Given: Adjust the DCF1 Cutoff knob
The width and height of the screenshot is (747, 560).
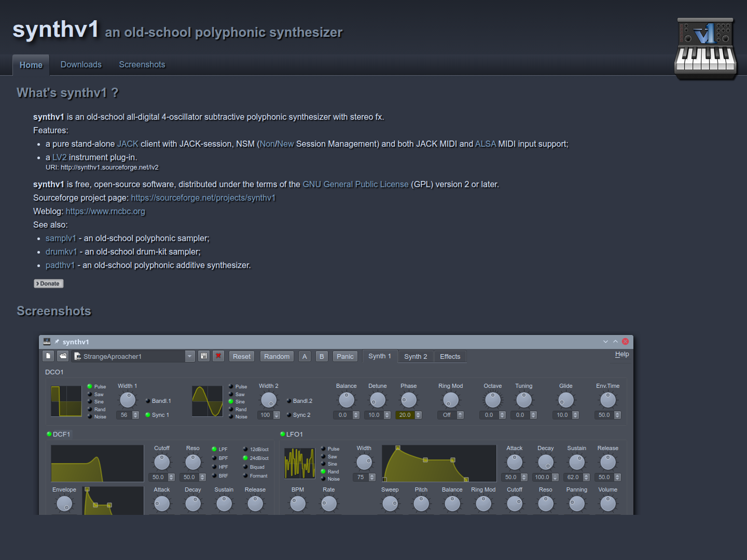Looking at the screenshot, I should 162,462.
